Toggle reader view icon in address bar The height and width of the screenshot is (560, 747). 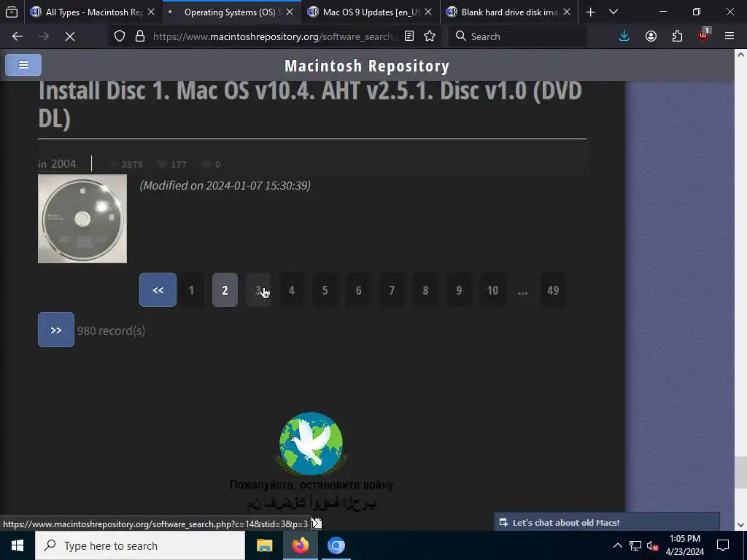(409, 36)
